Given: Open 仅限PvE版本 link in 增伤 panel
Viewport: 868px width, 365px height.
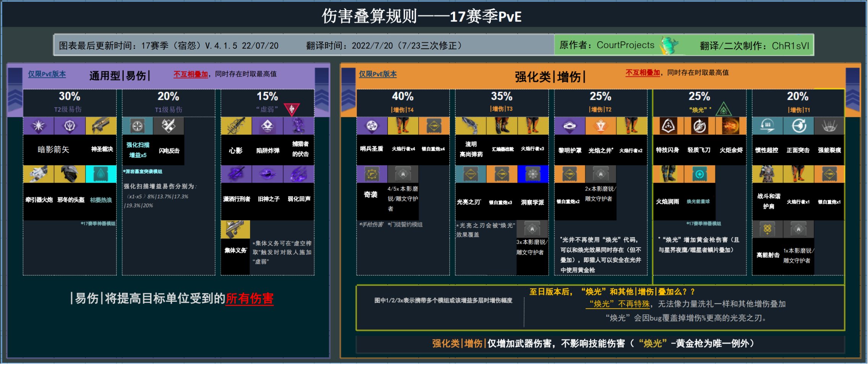Looking at the screenshot, I should [378, 74].
